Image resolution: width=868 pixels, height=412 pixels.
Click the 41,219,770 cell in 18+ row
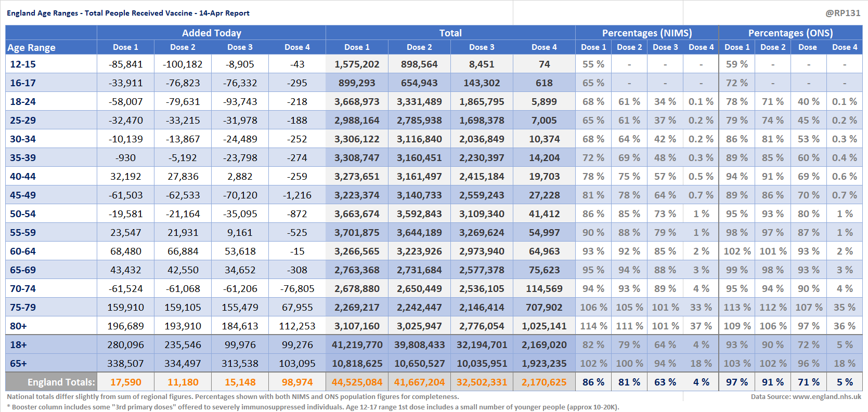point(357,344)
